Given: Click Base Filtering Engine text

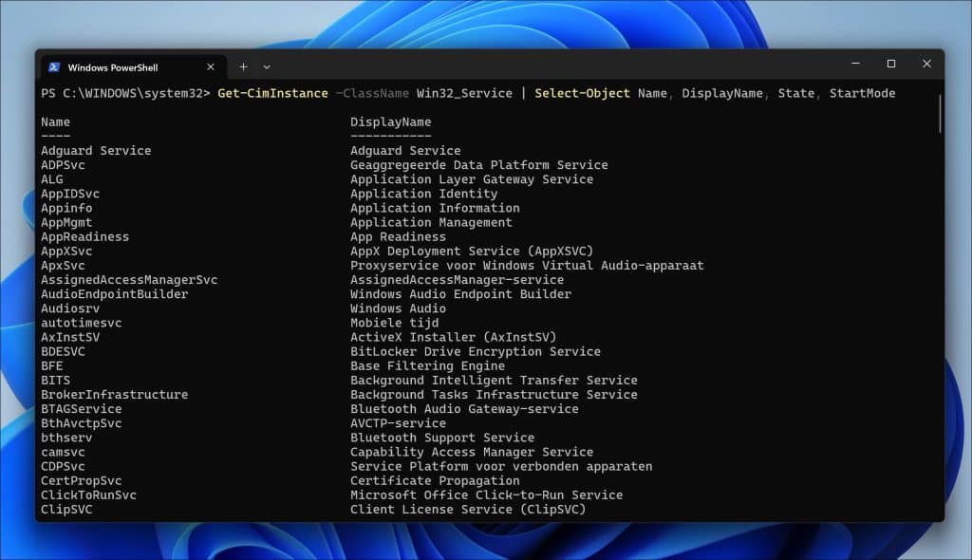Looking at the screenshot, I should (427, 365).
